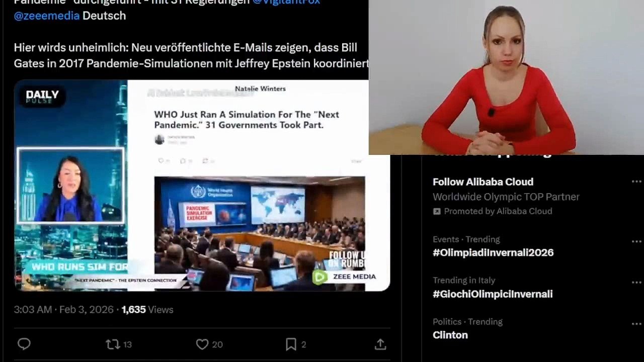Open Follow Alibaba Cloud promoted item

(483, 182)
